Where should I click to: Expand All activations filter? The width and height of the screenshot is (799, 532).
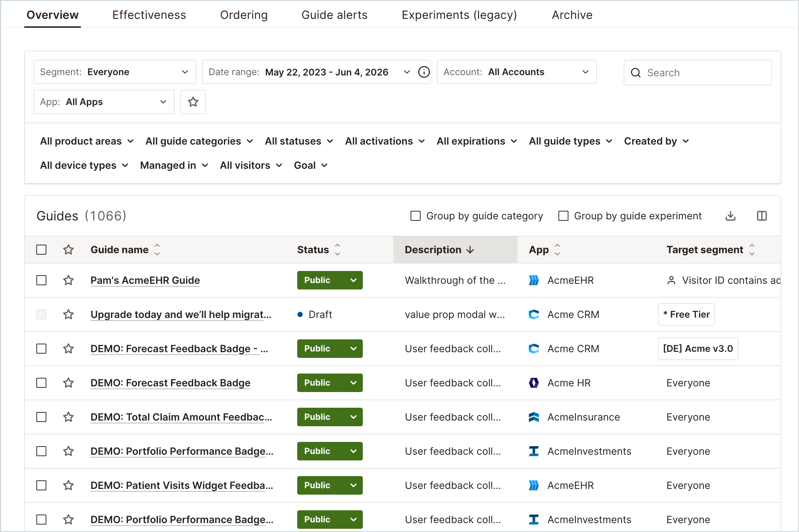coord(385,141)
